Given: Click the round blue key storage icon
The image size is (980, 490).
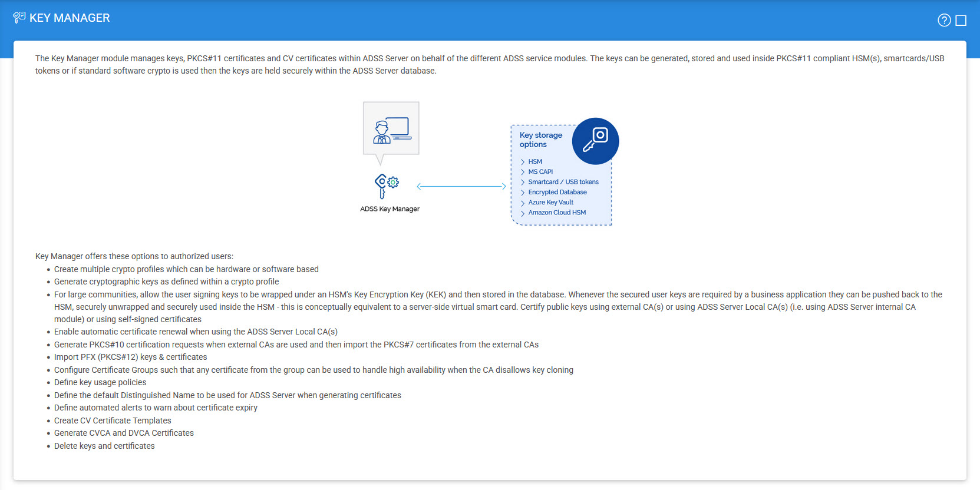Looking at the screenshot, I should pos(595,141).
